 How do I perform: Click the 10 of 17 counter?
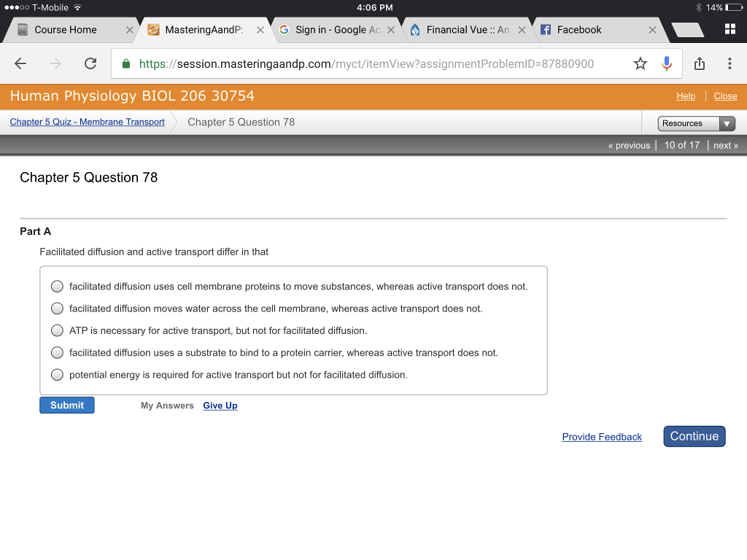(682, 145)
